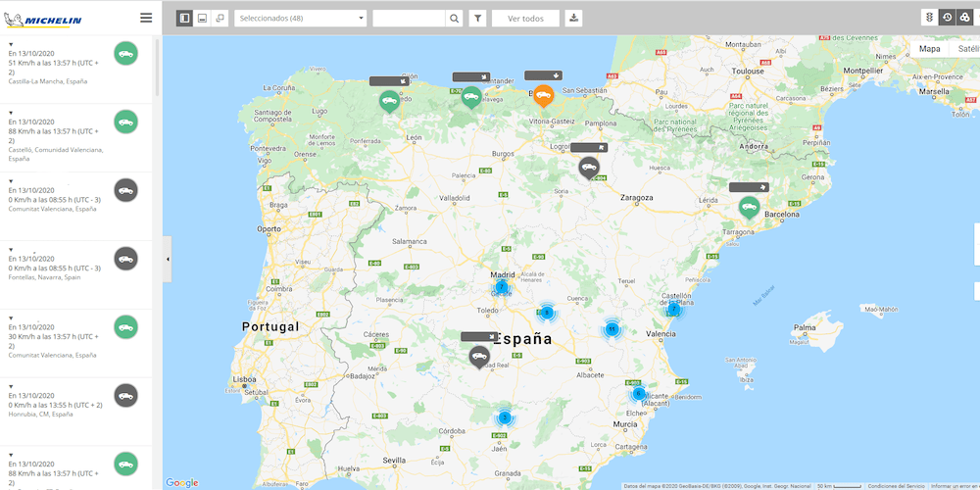Click the download export icon
980x490 pixels.
(573, 18)
